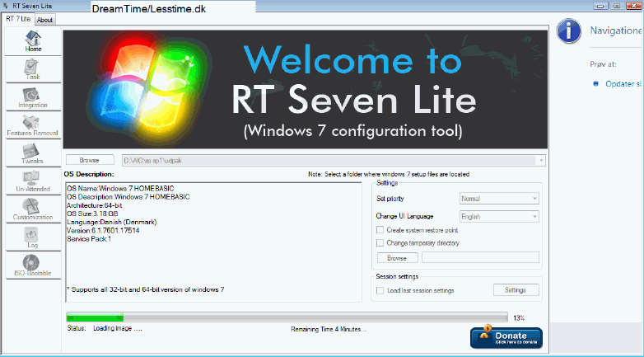Click the Service Pack 1 line
This screenshot has height=357, width=644.
click(x=89, y=238)
